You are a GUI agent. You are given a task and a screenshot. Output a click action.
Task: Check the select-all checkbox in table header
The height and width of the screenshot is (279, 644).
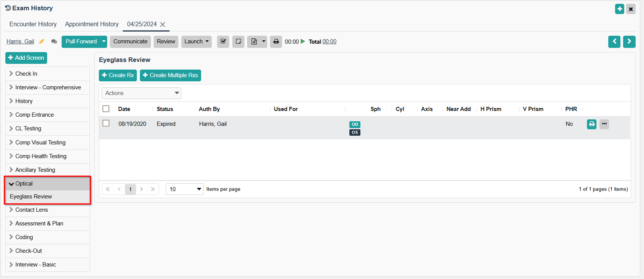click(x=106, y=109)
